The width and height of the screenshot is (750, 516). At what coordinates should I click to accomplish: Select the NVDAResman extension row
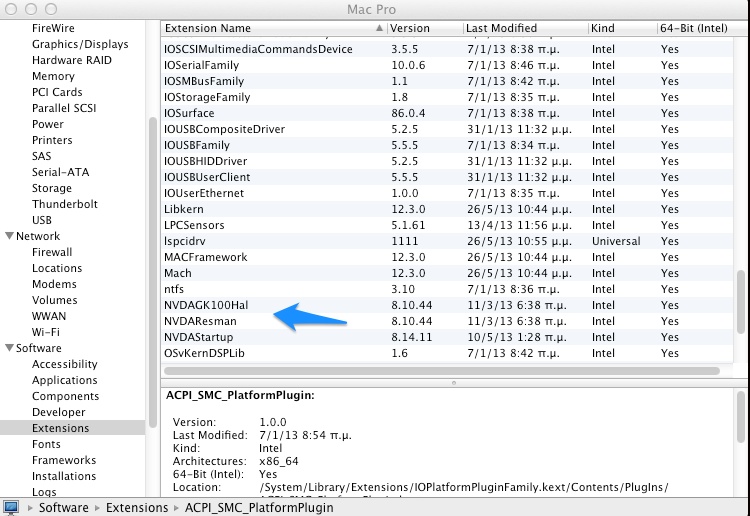point(447,321)
